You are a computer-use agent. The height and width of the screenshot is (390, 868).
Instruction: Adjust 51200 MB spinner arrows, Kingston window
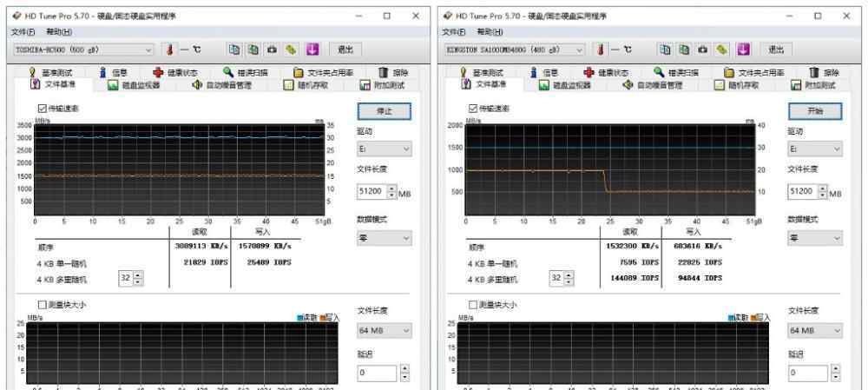click(823, 192)
